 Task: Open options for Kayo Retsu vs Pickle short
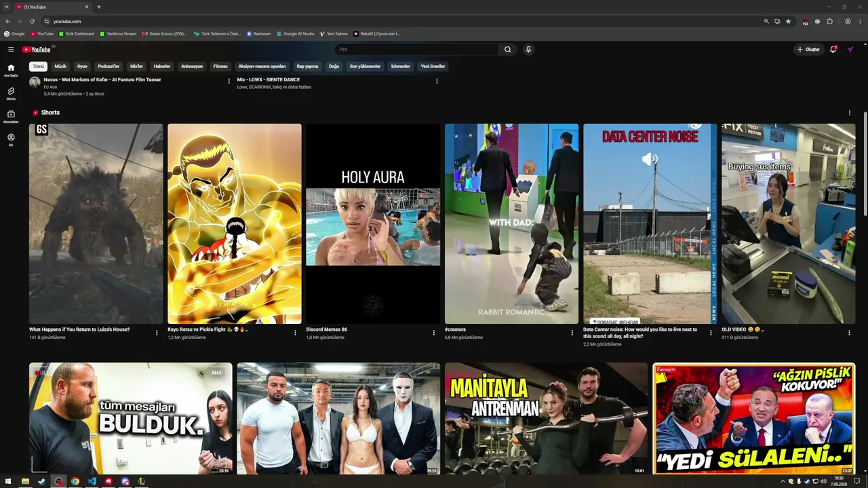(295, 333)
